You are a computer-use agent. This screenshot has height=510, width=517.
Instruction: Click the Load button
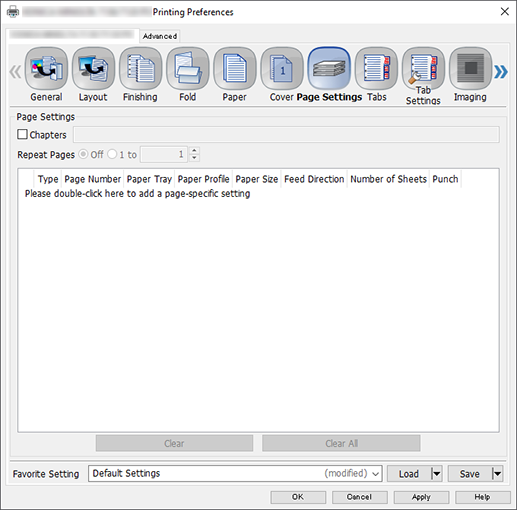[409, 474]
